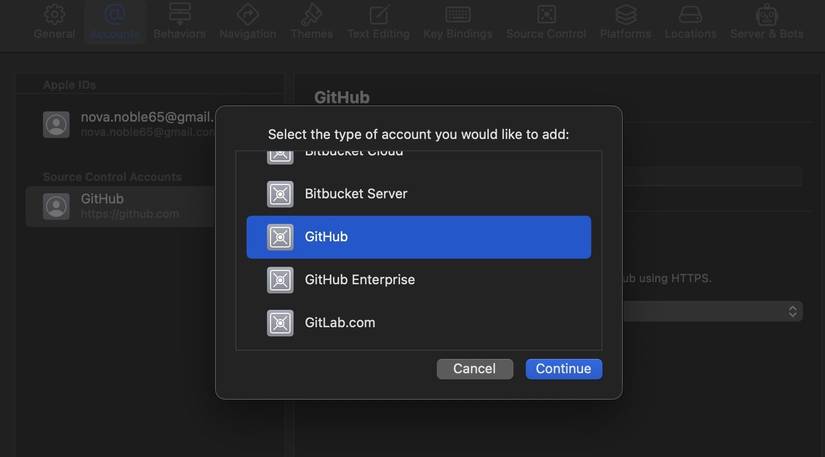Click the GitHub row icon in dialog
The image size is (825, 457).
pyautogui.click(x=280, y=237)
